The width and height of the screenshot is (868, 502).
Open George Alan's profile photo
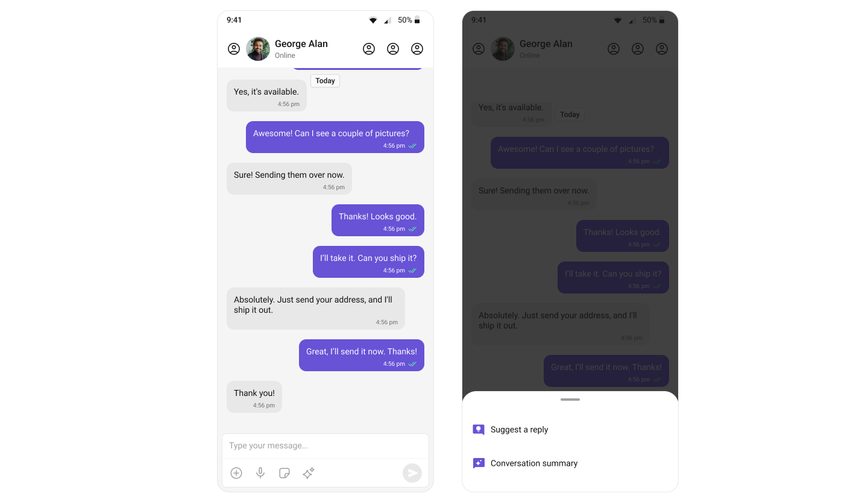(x=258, y=49)
